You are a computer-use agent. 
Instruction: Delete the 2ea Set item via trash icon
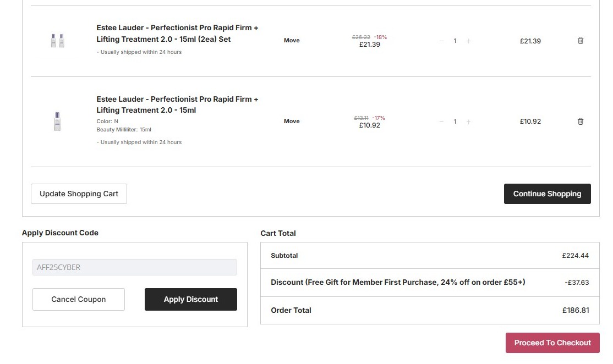click(581, 41)
